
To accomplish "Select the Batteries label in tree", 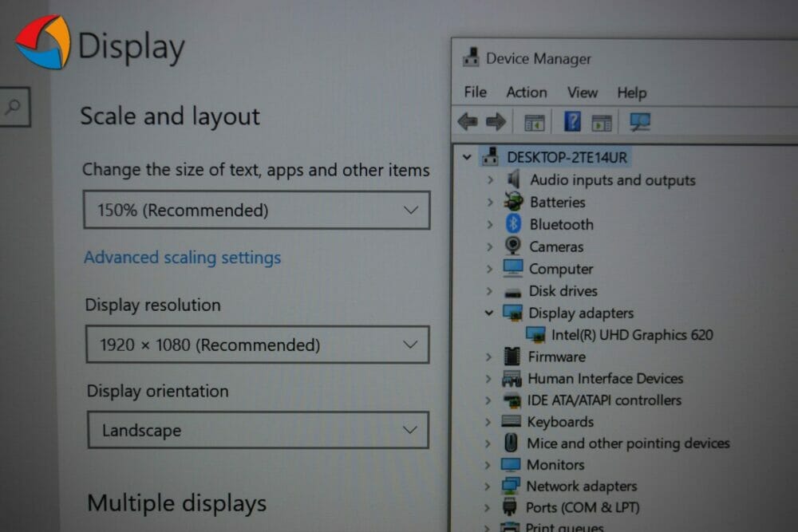I will (557, 202).
